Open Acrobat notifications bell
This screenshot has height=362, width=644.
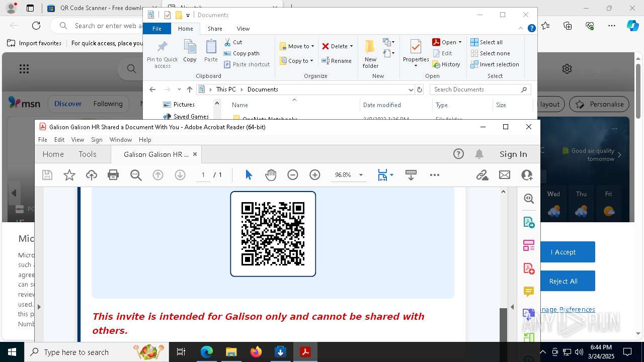[x=479, y=154]
